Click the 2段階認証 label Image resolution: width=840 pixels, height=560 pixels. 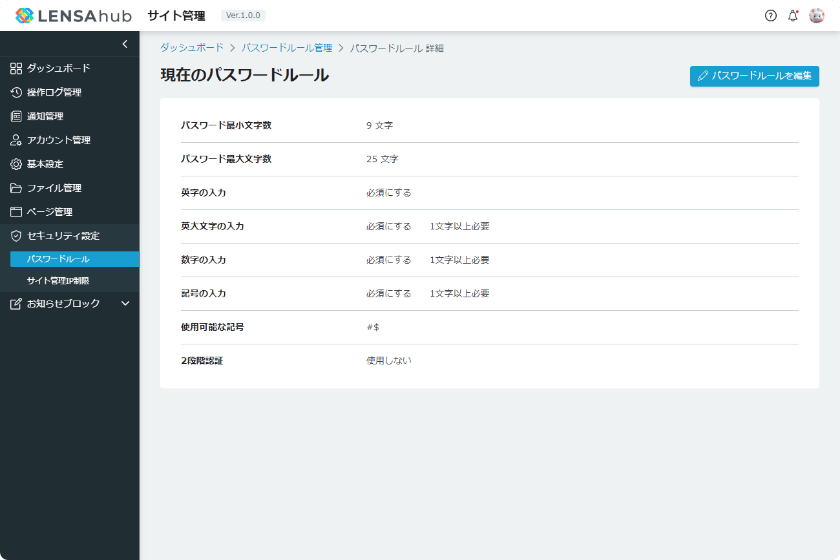pyautogui.click(x=202, y=361)
